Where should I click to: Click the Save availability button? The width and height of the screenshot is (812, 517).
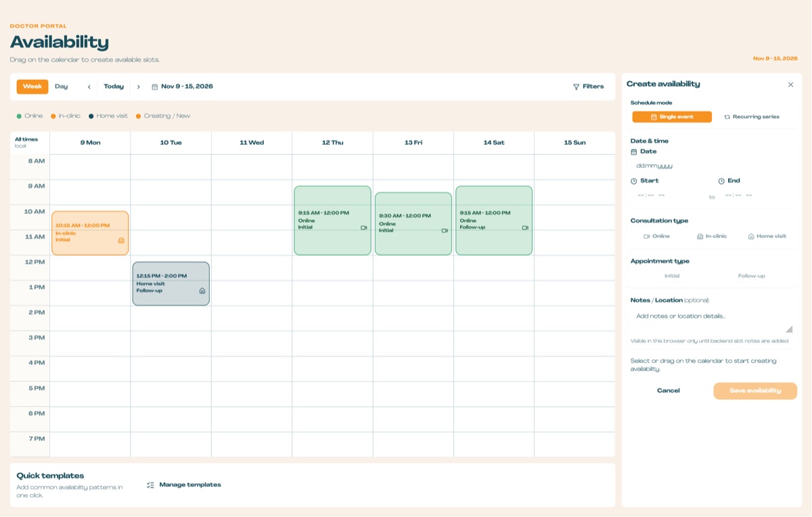(755, 390)
